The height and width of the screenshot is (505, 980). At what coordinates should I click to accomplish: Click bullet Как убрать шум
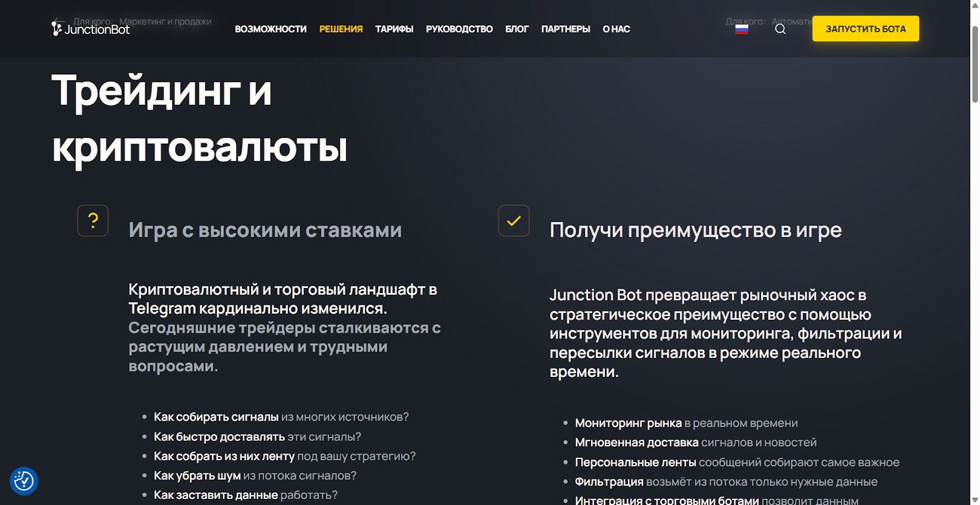coord(255,476)
